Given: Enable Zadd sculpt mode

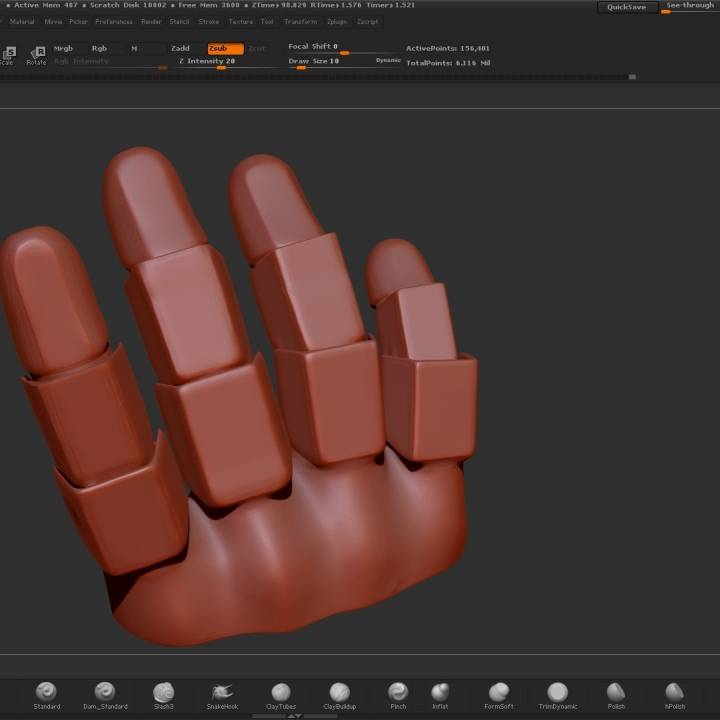Looking at the screenshot, I should tap(180, 48).
